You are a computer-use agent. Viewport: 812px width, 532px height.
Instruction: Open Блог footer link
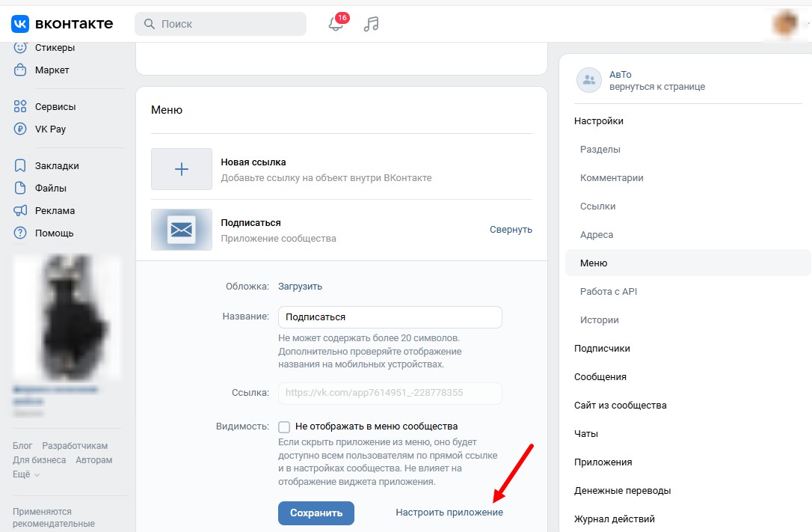pyautogui.click(x=22, y=446)
